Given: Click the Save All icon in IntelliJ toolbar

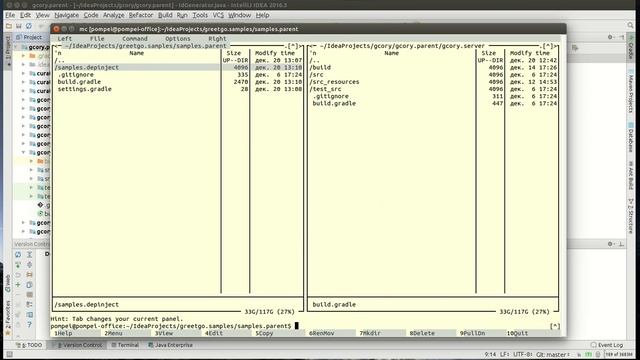Looking at the screenshot, I should click(19, 26).
